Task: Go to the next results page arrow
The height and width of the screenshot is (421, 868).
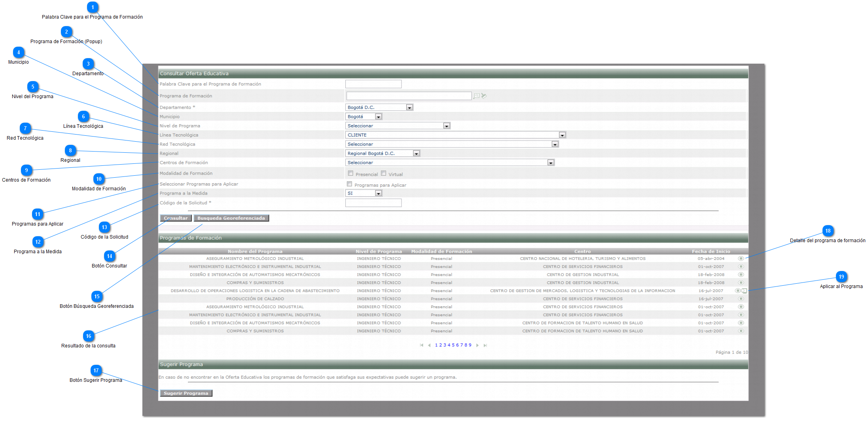Action: [478, 345]
